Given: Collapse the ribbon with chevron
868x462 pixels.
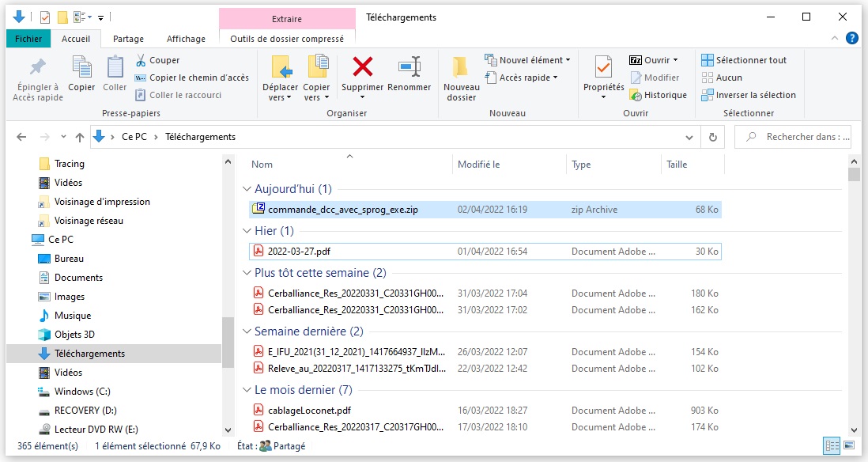Looking at the screenshot, I should (x=834, y=38).
